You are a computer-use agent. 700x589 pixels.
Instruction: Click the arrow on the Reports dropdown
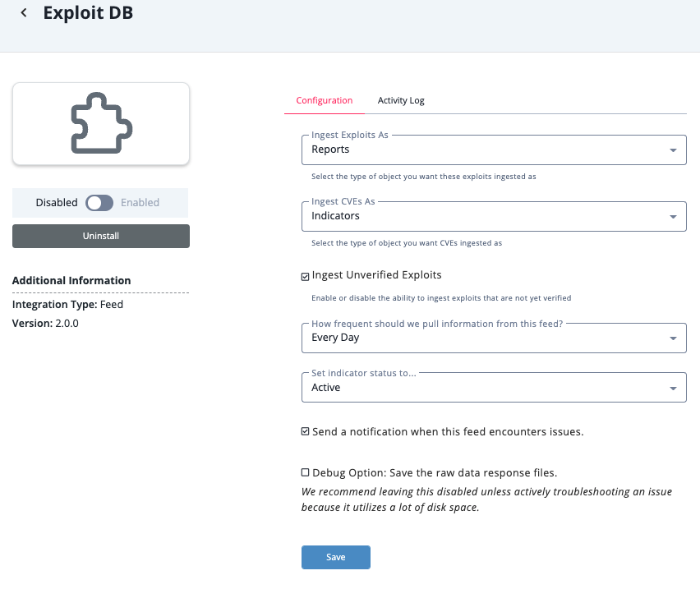tap(673, 150)
